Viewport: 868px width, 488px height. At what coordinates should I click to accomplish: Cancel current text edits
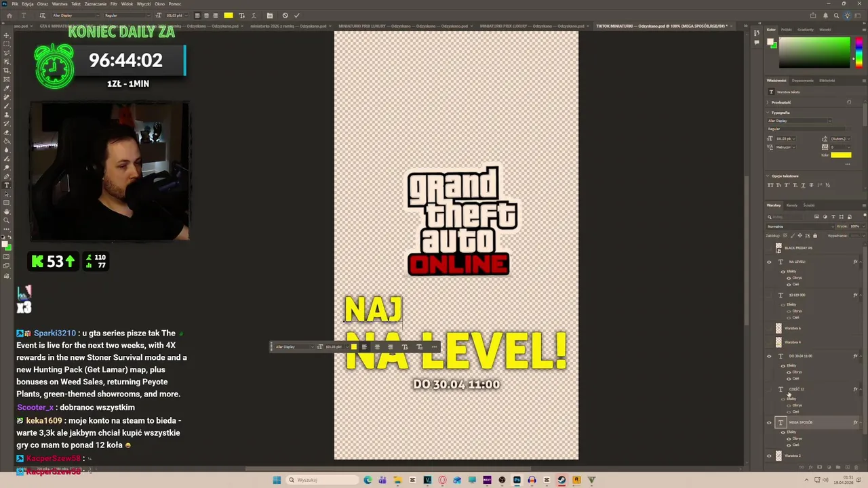point(285,16)
